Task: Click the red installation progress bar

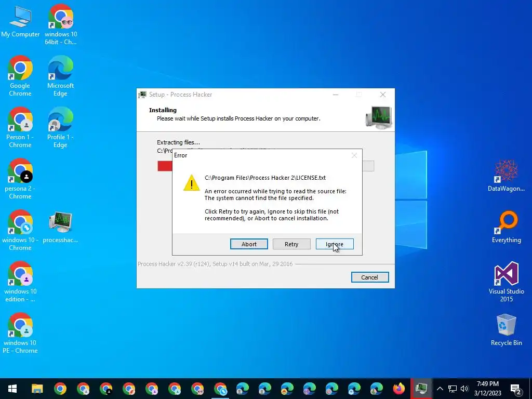Action: pos(165,166)
